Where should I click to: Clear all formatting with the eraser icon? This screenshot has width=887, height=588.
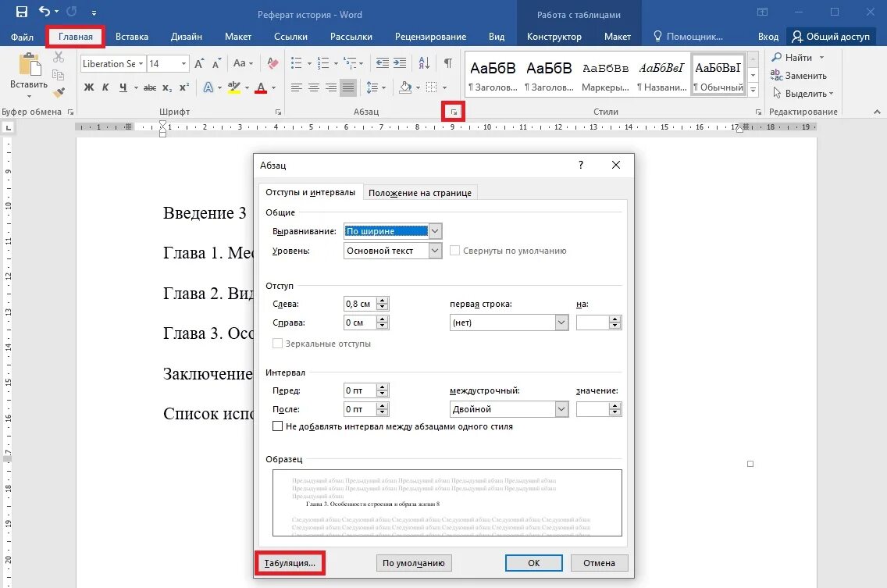point(273,63)
